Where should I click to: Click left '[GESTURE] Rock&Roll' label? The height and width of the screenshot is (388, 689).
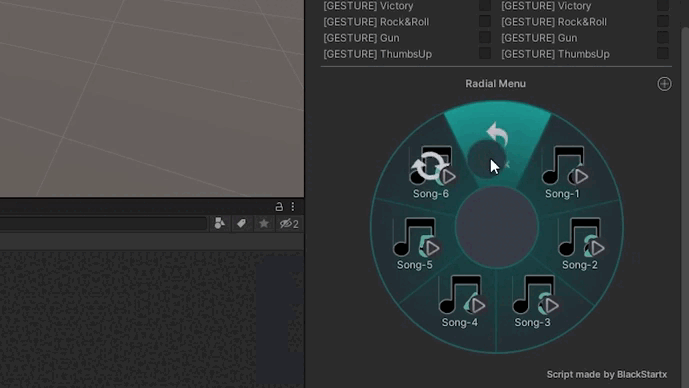(376, 22)
